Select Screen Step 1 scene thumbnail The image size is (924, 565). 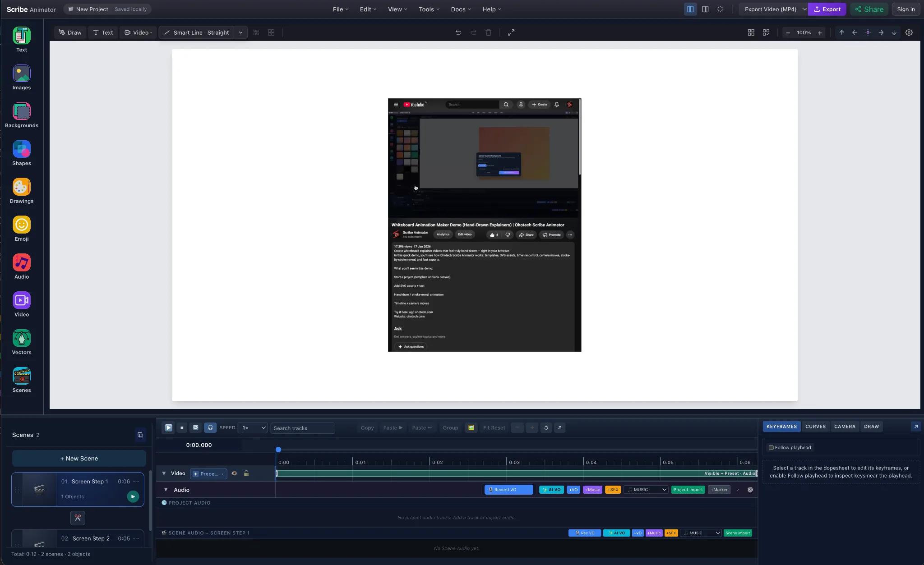[x=39, y=489]
